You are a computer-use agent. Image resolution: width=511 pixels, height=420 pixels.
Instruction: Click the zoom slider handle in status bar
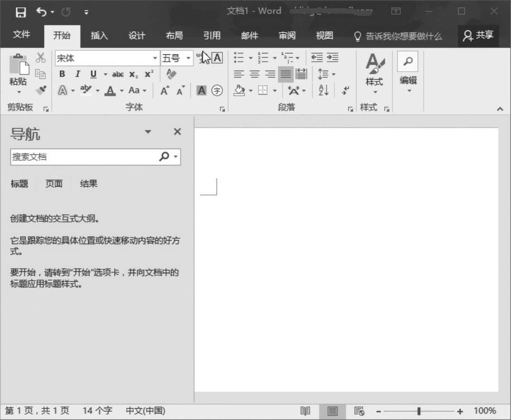pos(419,411)
